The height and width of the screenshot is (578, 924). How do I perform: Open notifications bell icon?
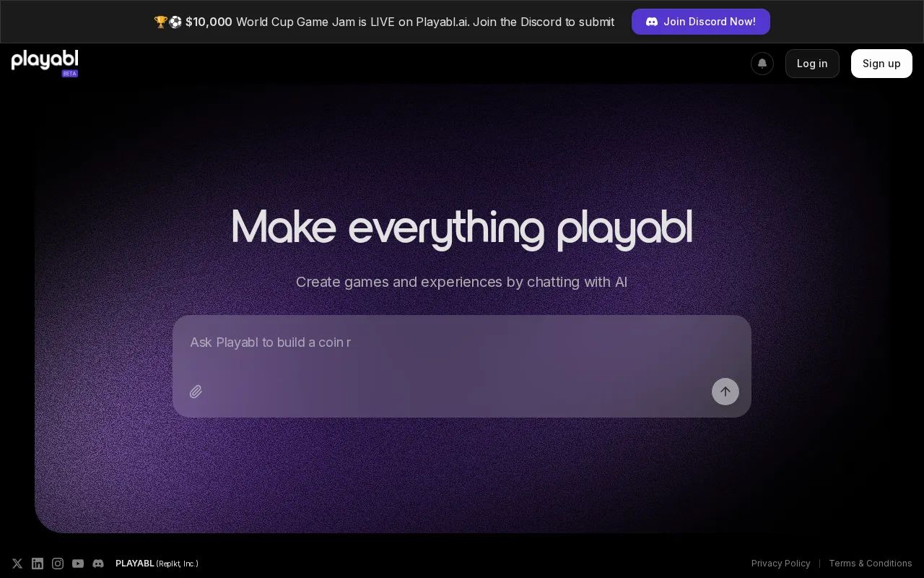762,64
